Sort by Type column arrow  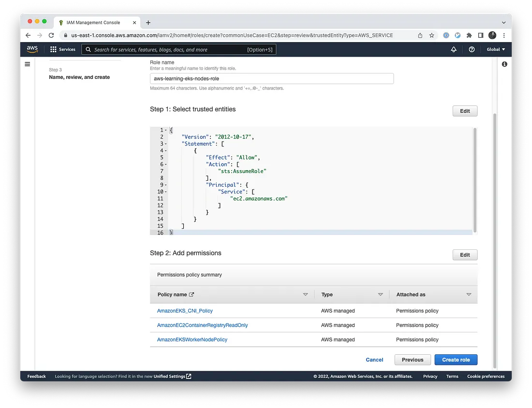pos(380,294)
